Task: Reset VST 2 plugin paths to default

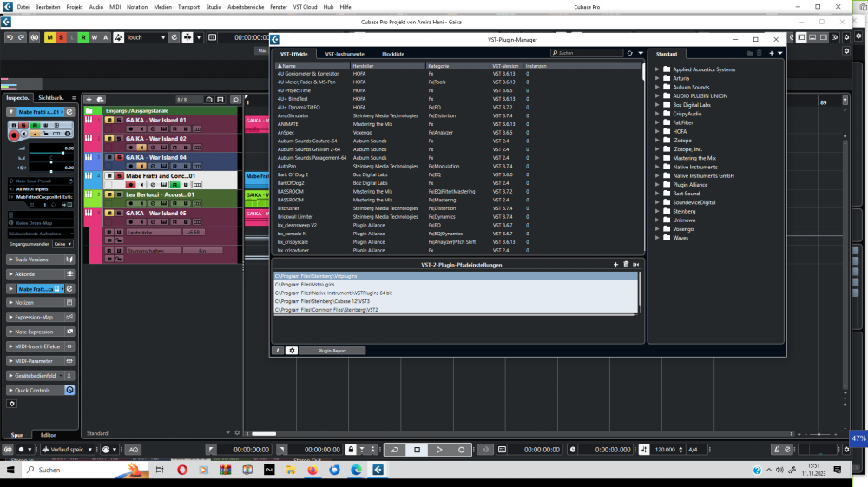Action: point(636,265)
